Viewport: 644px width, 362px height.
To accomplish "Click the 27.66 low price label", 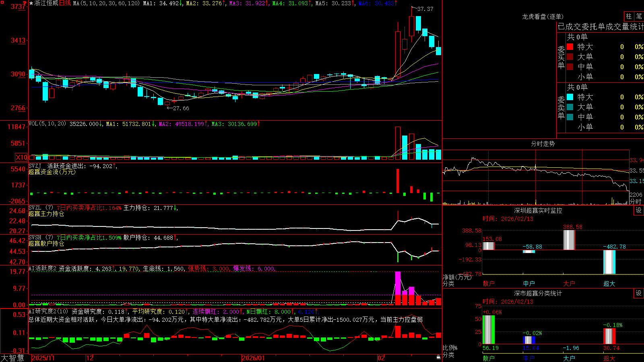I will pos(181,108).
